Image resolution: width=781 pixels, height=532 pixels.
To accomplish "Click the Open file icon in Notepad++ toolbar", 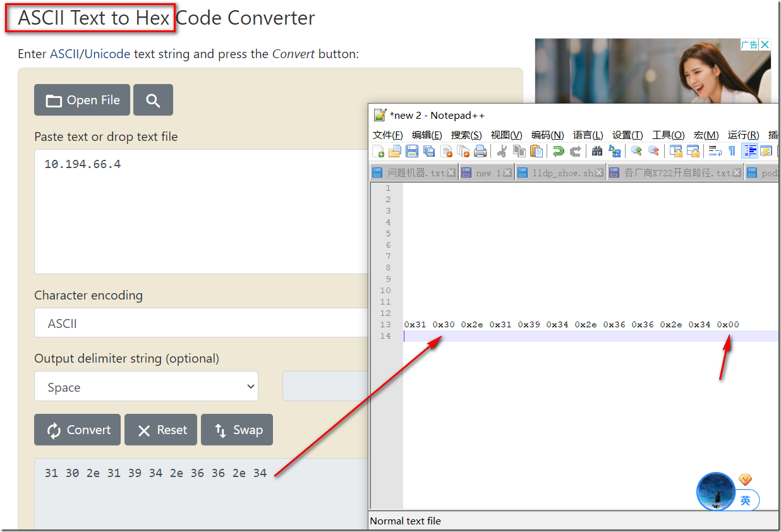I will [x=395, y=151].
